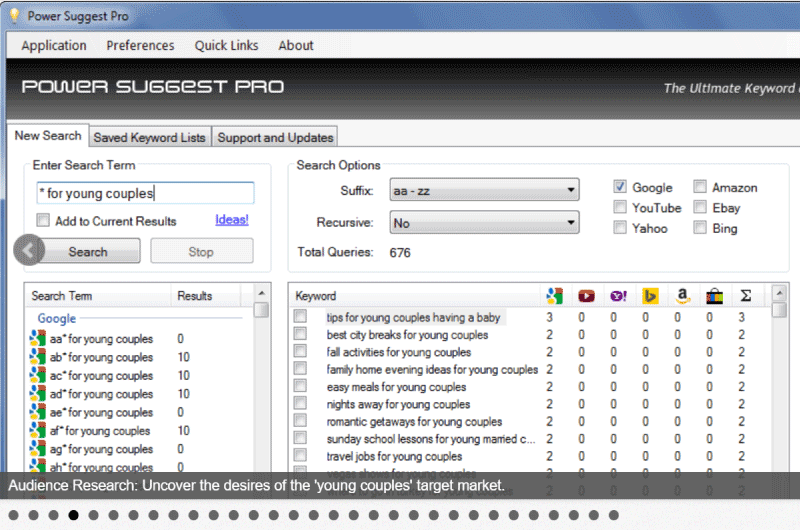Tick 'fall activities for young couples' checkbox
Screen dimensions: 800x530
click(x=300, y=351)
